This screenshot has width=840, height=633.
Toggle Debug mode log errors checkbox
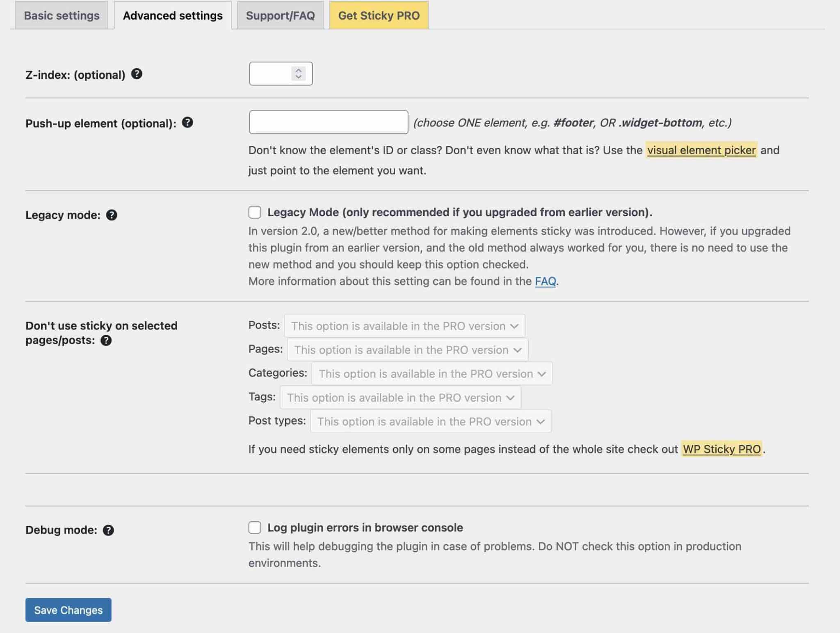point(255,527)
